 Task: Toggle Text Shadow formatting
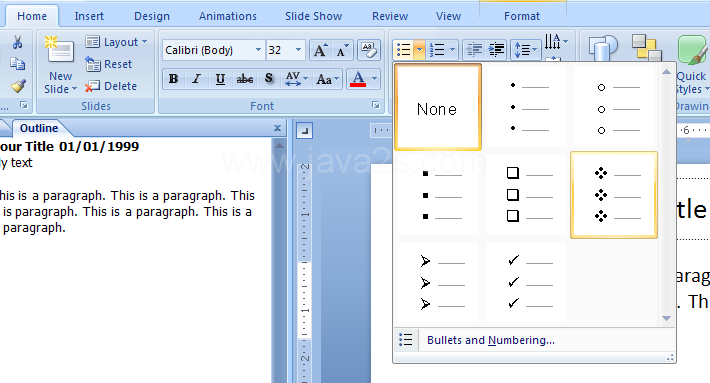tap(269, 79)
